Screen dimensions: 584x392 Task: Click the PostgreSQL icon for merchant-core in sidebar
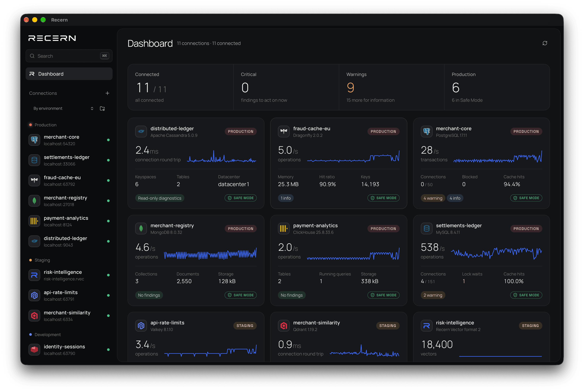[34, 140]
